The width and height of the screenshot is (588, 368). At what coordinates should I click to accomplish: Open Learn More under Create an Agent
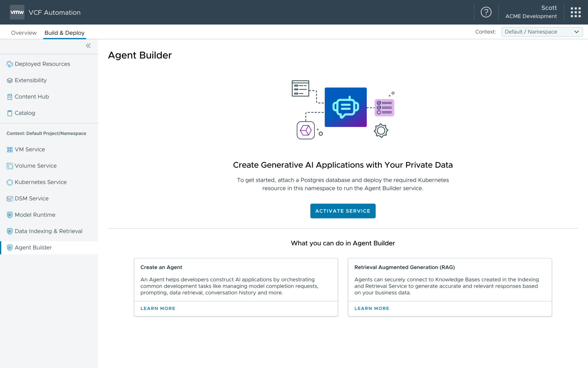pyautogui.click(x=158, y=308)
